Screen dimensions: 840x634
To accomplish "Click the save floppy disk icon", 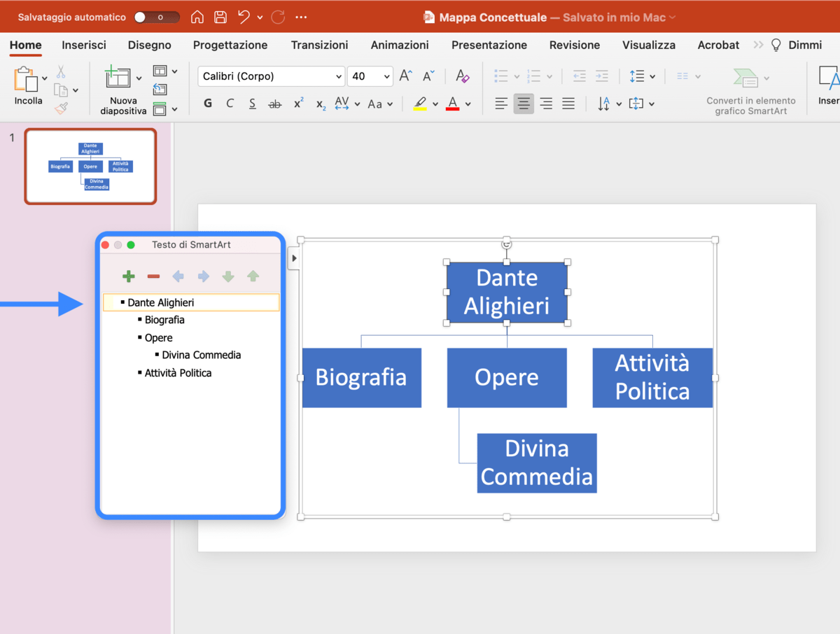I will pyautogui.click(x=220, y=17).
